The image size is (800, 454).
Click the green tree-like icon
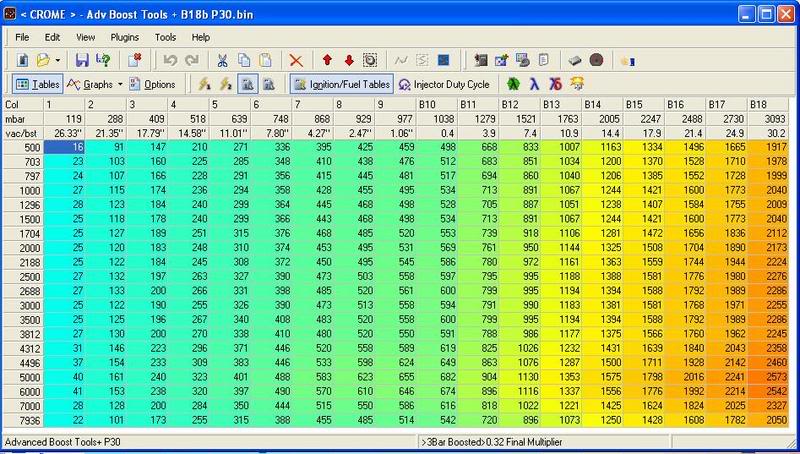coord(513,84)
